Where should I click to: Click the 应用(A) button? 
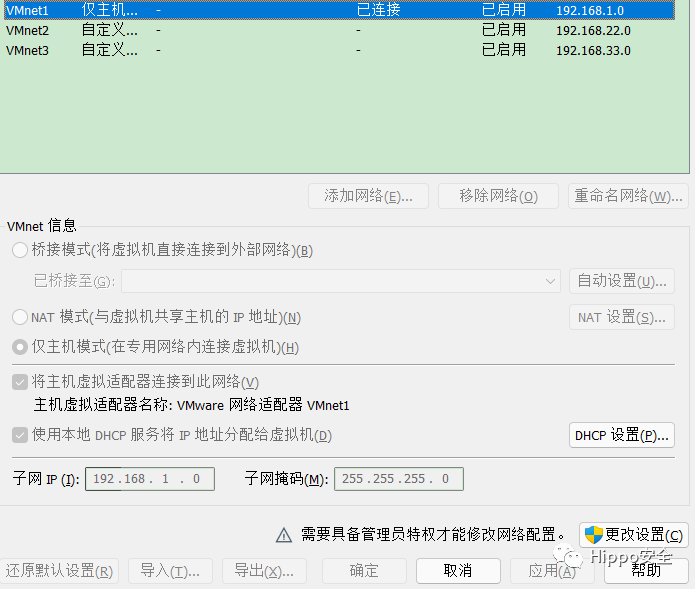552,571
